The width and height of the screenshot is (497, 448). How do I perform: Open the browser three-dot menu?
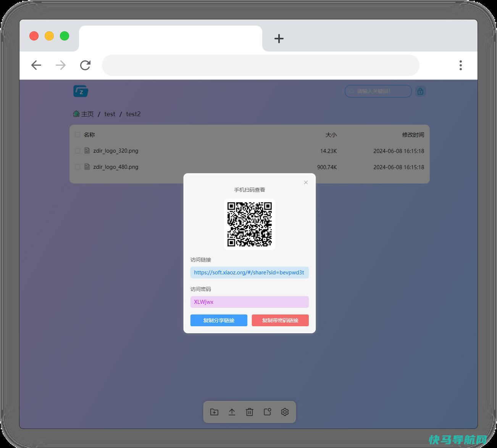461,65
